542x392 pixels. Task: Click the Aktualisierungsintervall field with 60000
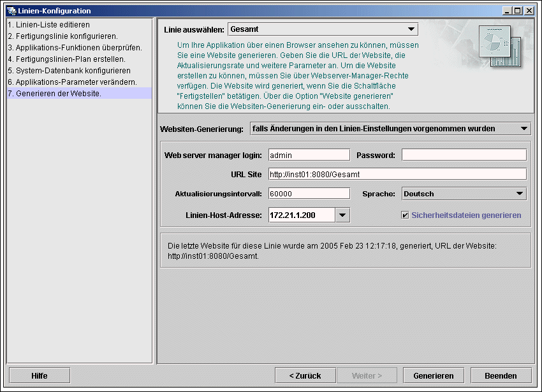pos(309,194)
